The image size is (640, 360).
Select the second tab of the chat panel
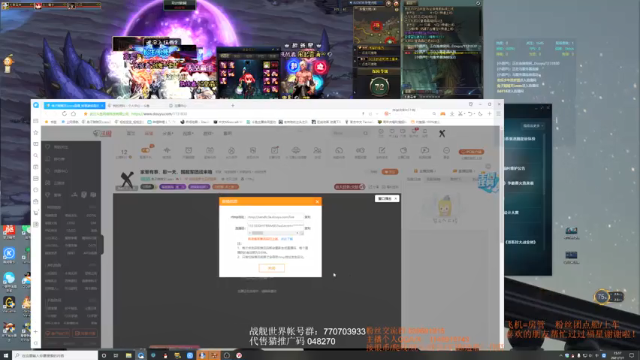(x=433, y=179)
